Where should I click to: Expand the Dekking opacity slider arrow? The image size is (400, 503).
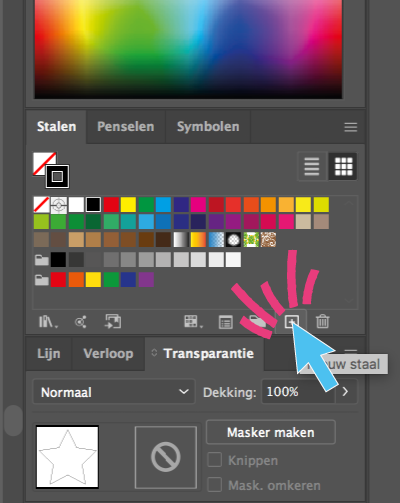point(346,392)
